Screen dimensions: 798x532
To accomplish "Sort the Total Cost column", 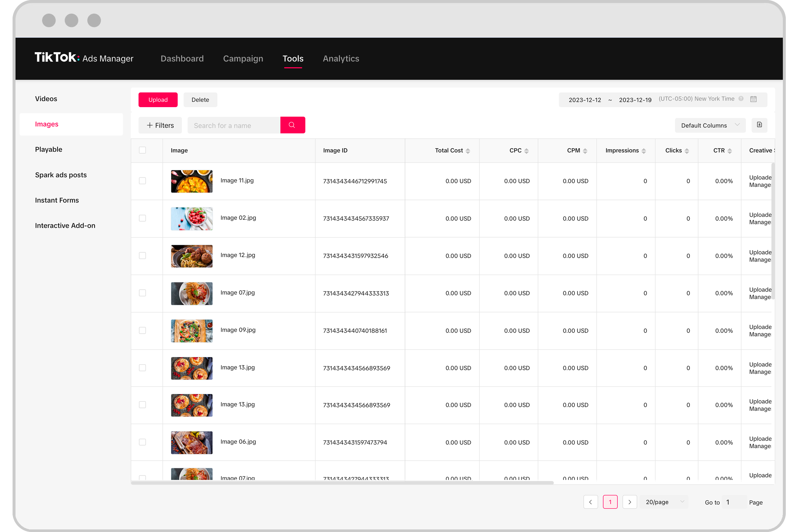I will coord(468,150).
